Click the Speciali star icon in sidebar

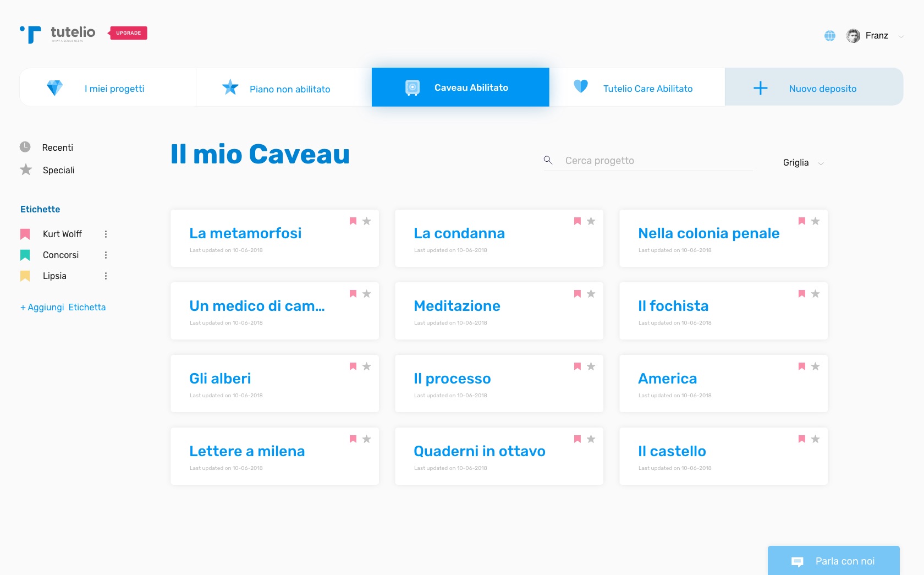coord(26,170)
